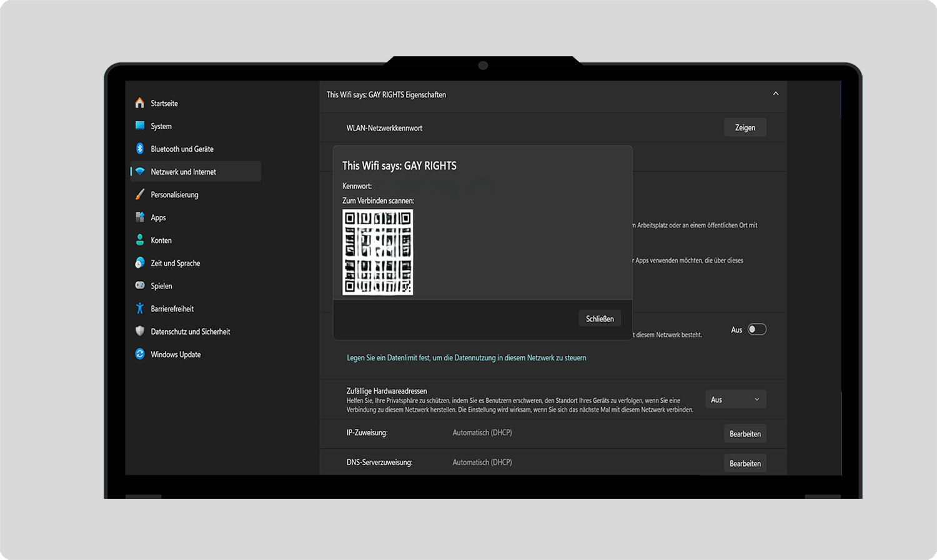Click the Bluetooth icon in sidebar
The width and height of the screenshot is (937, 560).
coord(140,149)
